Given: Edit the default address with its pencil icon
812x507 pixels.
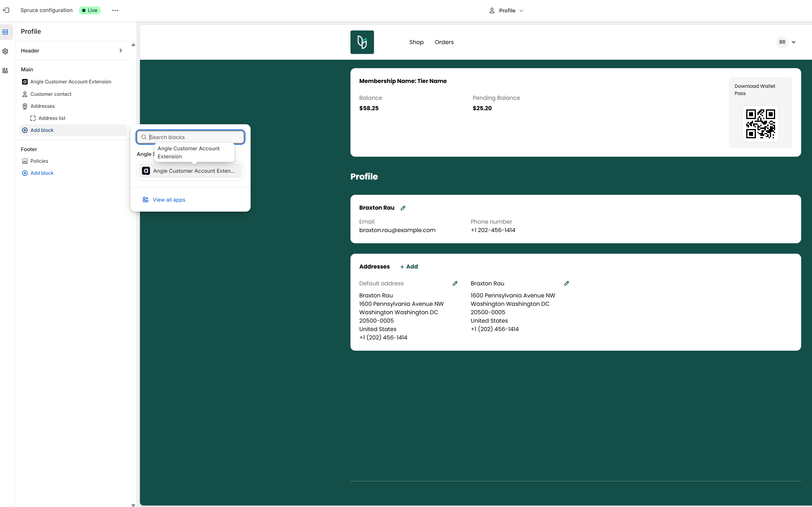Looking at the screenshot, I should click(455, 283).
